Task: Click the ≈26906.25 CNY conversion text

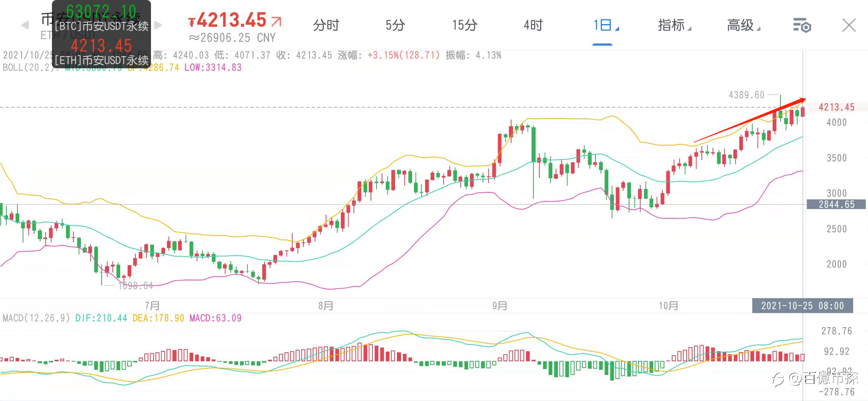Action: coord(232,38)
